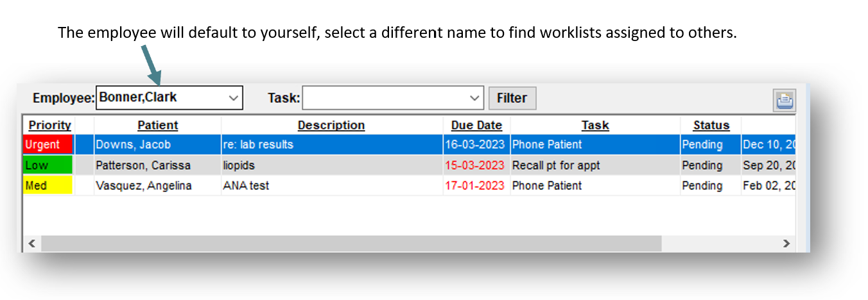The width and height of the screenshot is (868, 300).
Task: Click the Task column header
Action: click(595, 126)
